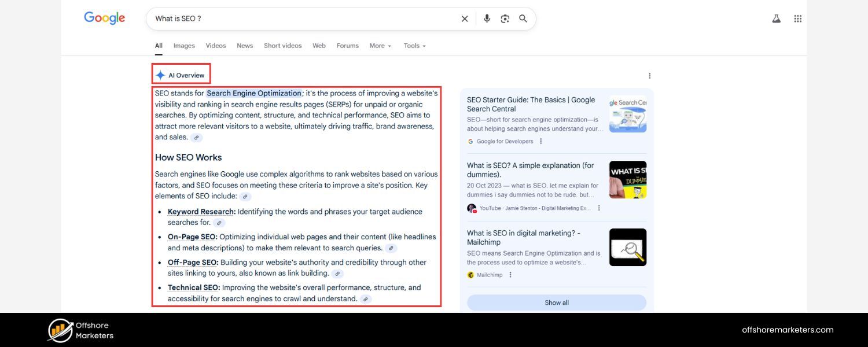Open the Google apps grid
The height and width of the screenshot is (347, 868).
(x=797, y=18)
